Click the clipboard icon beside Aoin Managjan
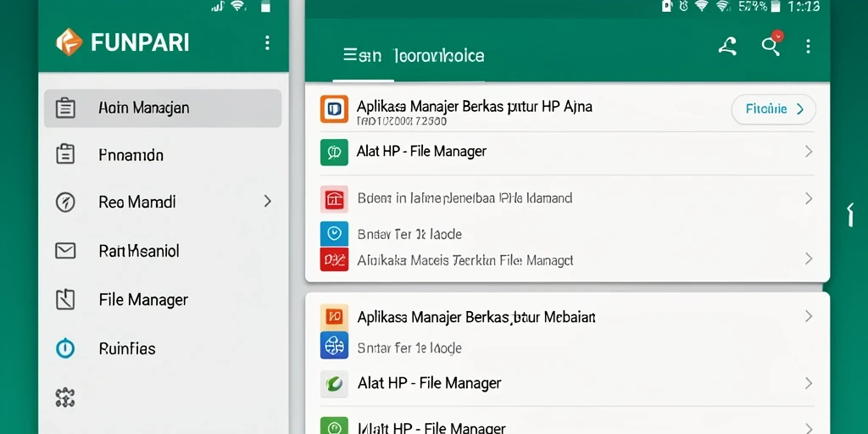The width and height of the screenshot is (868, 434). click(65, 108)
